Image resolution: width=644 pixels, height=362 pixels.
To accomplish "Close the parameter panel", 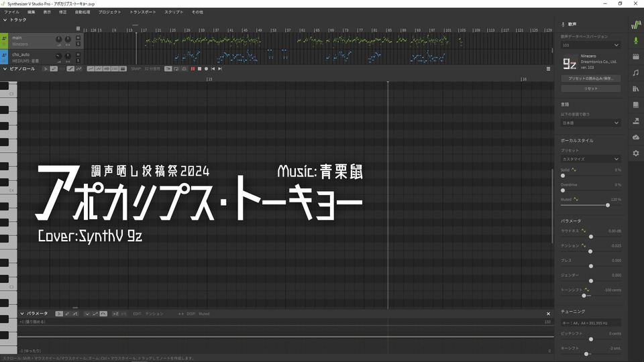I will pyautogui.click(x=548, y=314).
